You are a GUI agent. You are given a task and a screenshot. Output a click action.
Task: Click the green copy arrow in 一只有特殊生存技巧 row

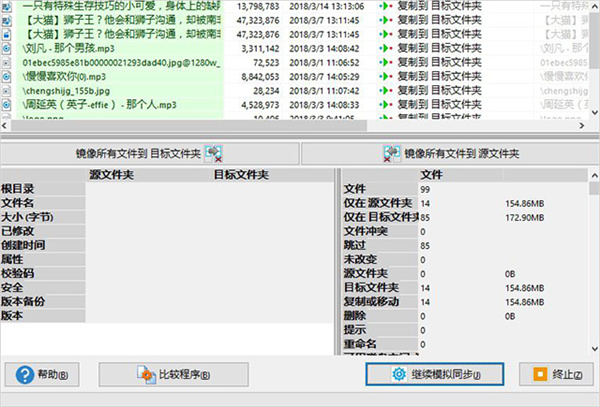pyautogui.click(x=386, y=7)
